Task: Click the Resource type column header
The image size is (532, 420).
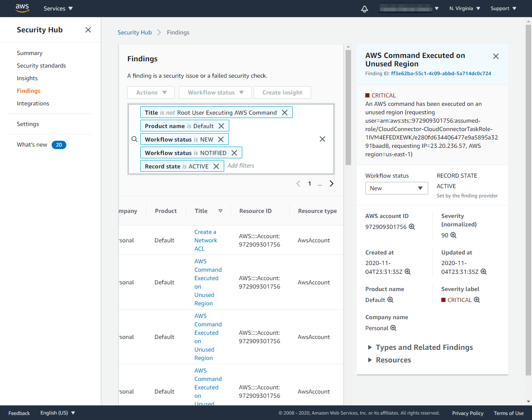Action: coord(317,211)
